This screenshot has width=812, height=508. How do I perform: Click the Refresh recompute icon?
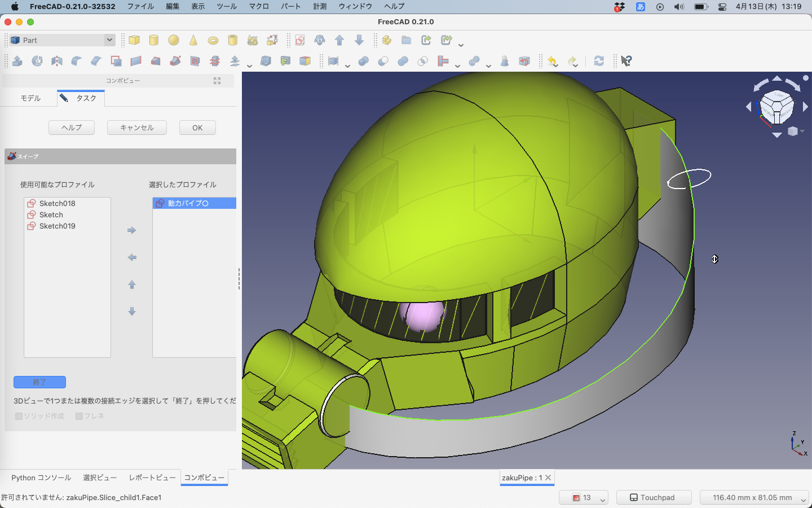[599, 61]
